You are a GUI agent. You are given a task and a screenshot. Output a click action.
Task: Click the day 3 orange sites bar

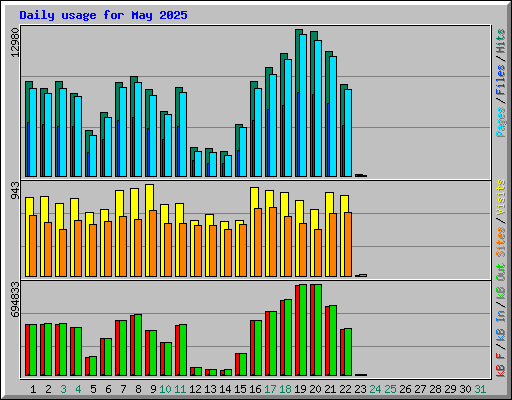63,253
